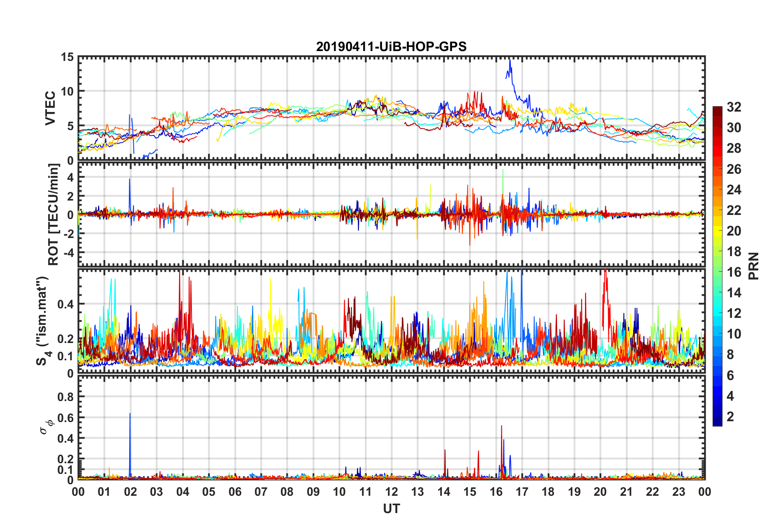Click the plot title 20190411-UiB-HOP-GPS
The image size is (783, 532).
click(x=391, y=47)
